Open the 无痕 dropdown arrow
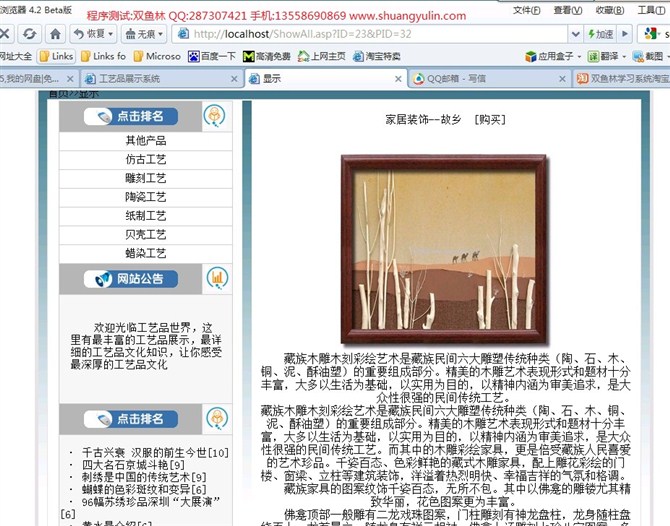 161,34
